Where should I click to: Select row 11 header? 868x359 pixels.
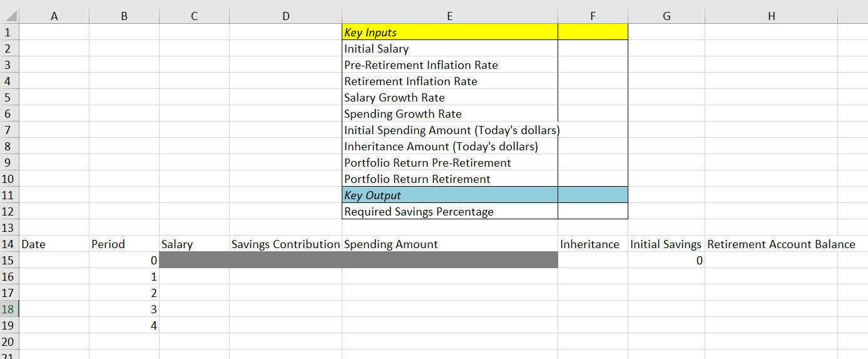pos(9,195)
